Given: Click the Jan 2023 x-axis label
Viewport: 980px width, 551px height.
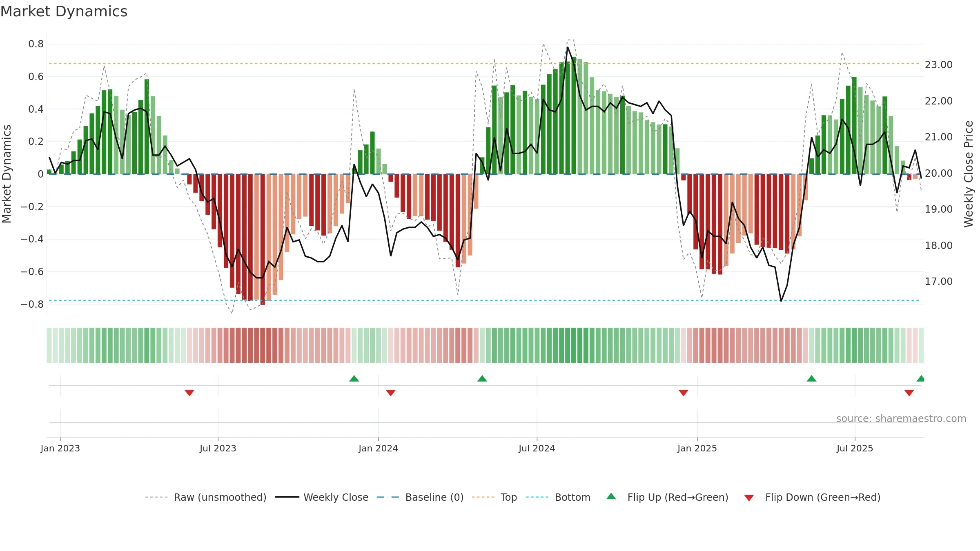Looking at the screenshot, I should [x=60, y=448].
